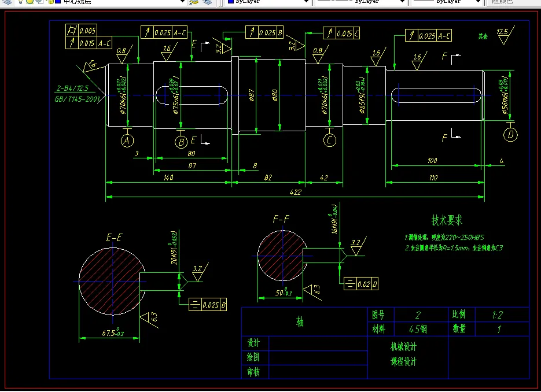Click the E-E section title
The image size is (541, 392).
pyautogui.click(x=114, y=238)
